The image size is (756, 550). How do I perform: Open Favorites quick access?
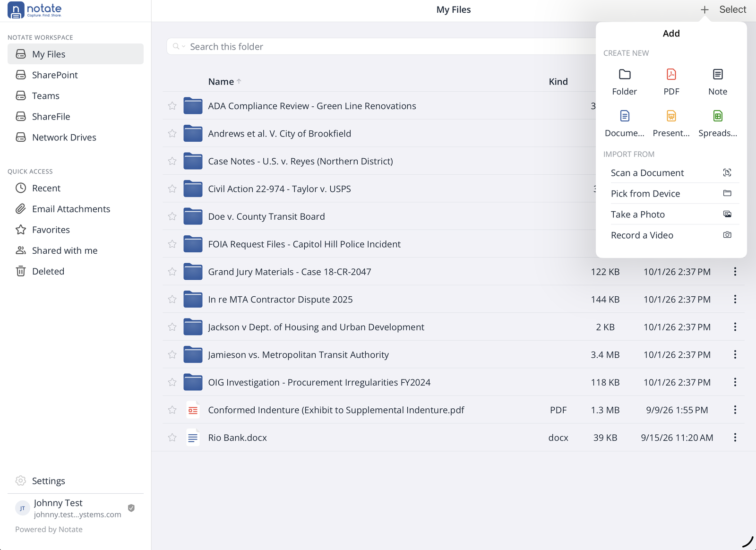[x=76, y=230]
